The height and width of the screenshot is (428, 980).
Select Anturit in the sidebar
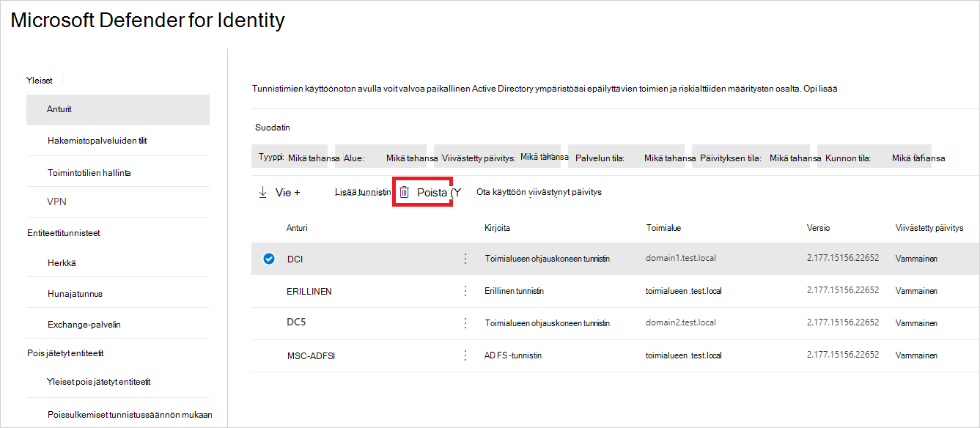click(x=117, y=110)
